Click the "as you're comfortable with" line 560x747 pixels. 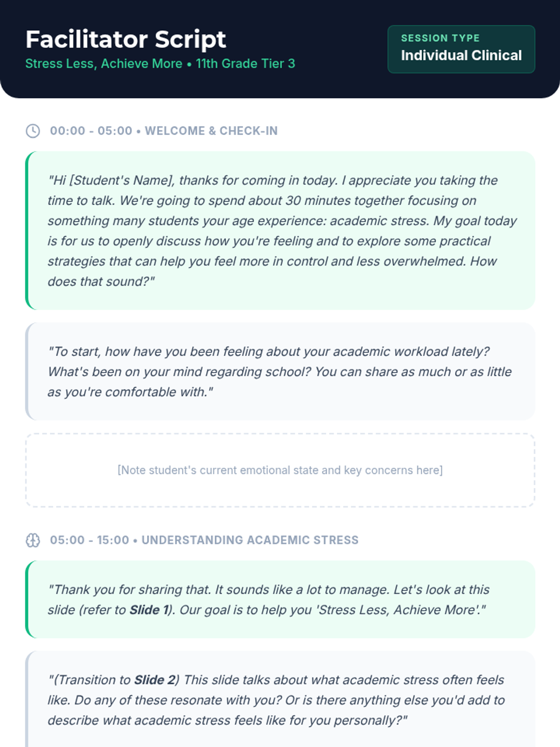[x=131, y=392]
